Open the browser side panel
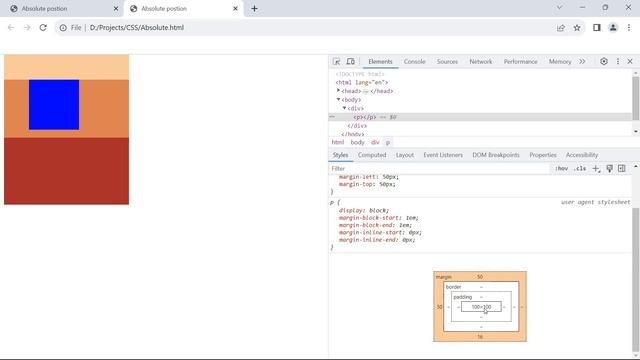Image resolution: width=640 pixels, height=360 pixels. [597, 28]
